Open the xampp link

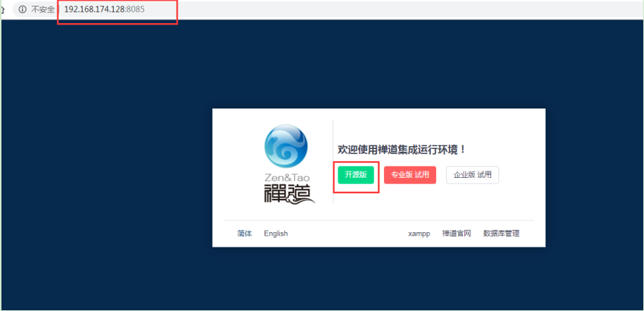(x=419, y=234)
